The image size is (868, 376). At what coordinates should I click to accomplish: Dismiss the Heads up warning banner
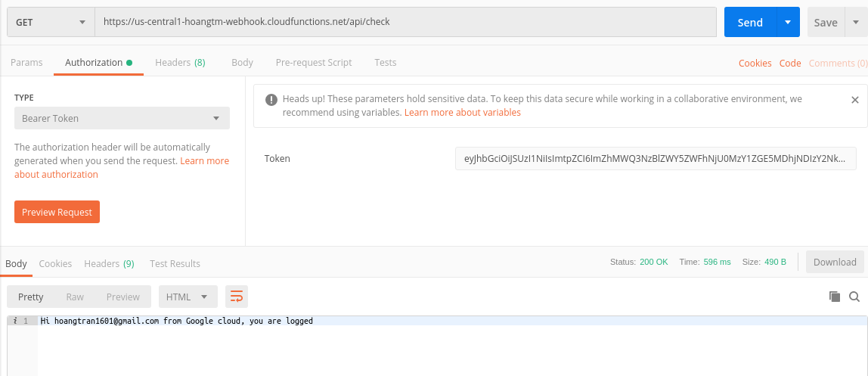click(855, 100)
